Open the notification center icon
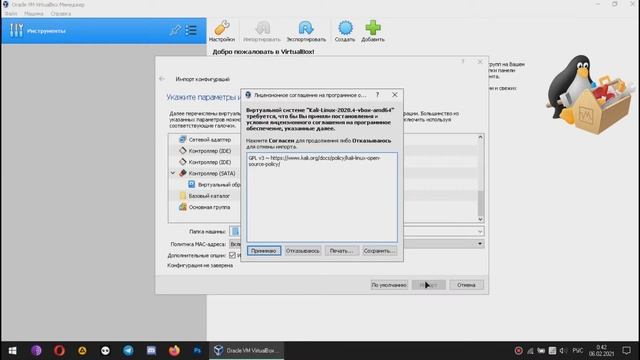Image resolution: width=640 pixels, height=360 pixels. coord(627,351)
